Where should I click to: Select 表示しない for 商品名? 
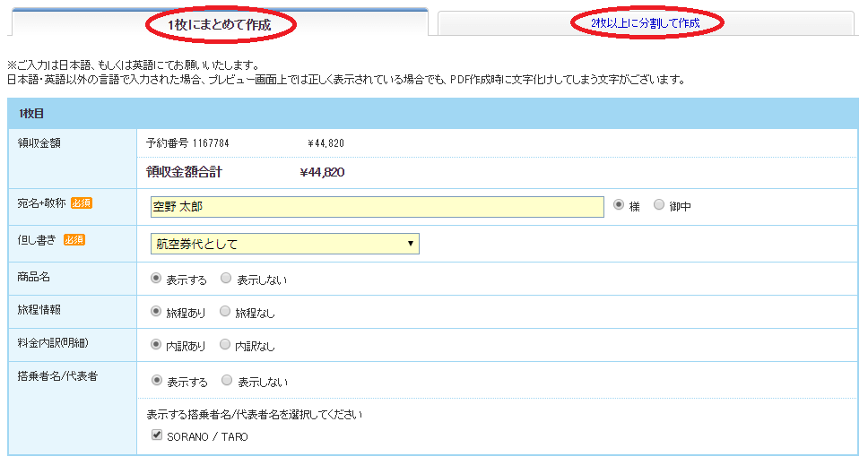[226, 278]
